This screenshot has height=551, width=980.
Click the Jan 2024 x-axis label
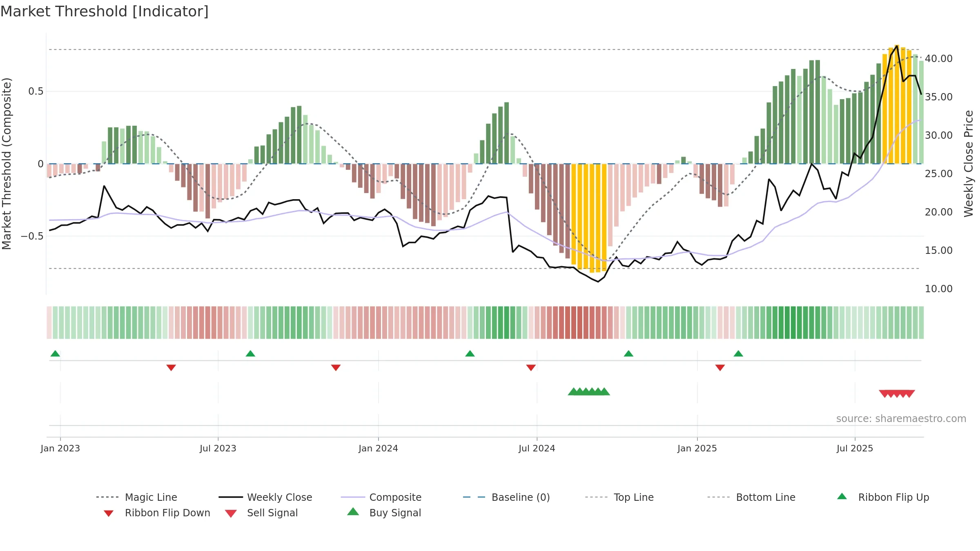[378, 448]
